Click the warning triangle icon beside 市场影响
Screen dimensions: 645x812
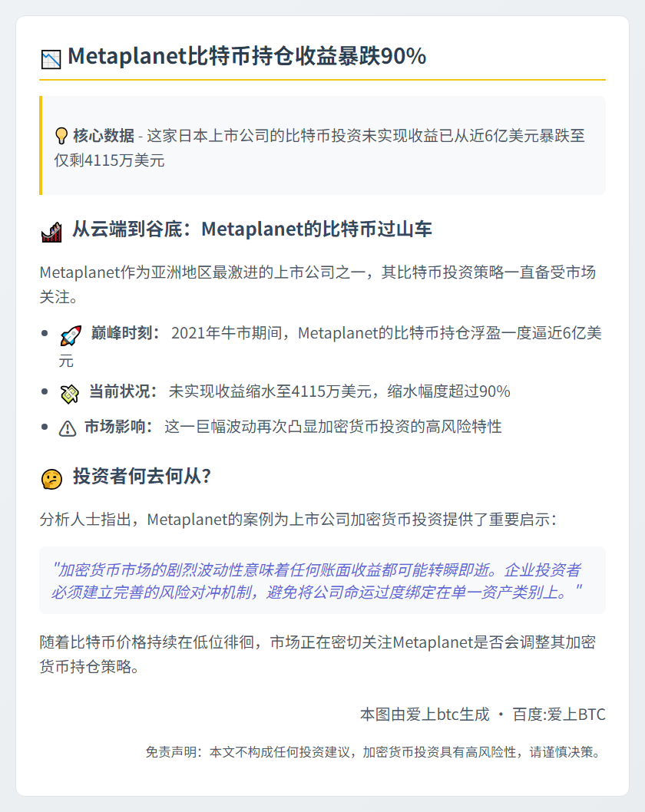point(68,428)
